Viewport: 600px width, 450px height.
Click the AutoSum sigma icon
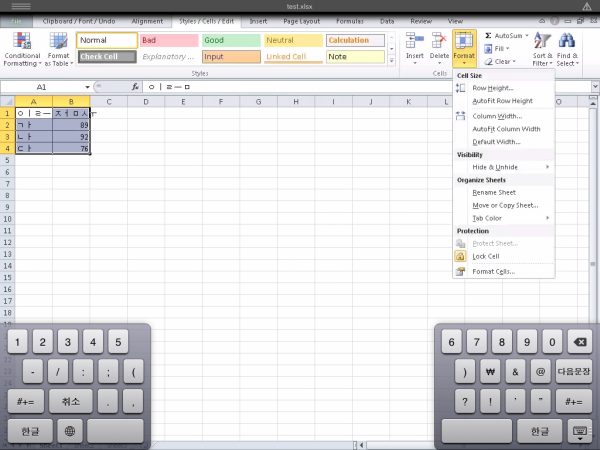(488, 36)
